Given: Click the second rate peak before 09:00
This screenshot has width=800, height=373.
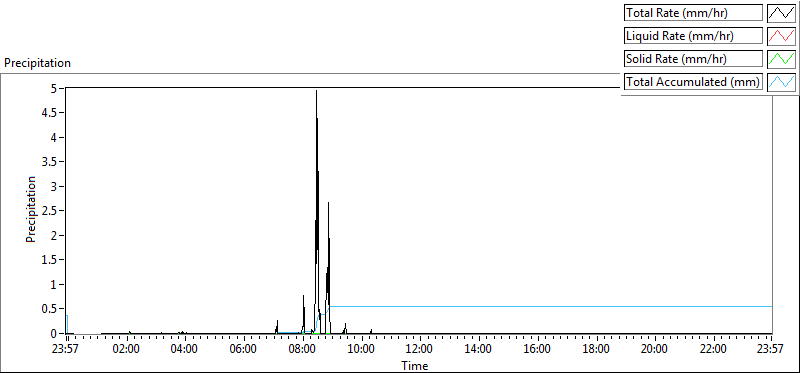Looking at the screenshot, I should point(329,204).
